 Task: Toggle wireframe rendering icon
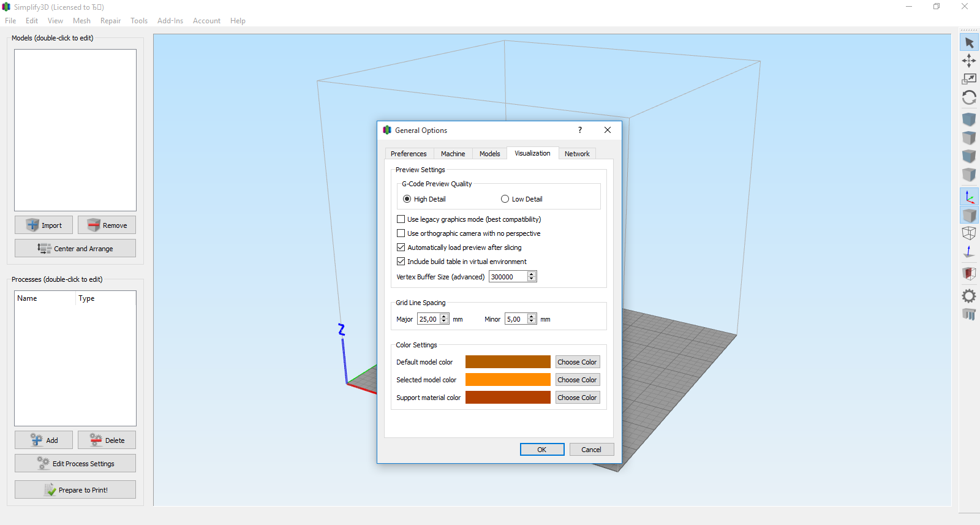[x=969, y=233]
